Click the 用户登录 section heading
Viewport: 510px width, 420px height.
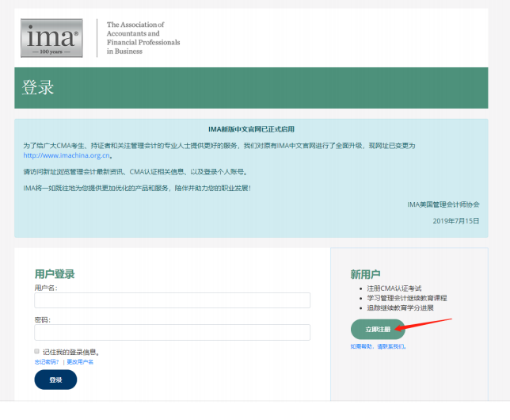(x=55, y=274)
